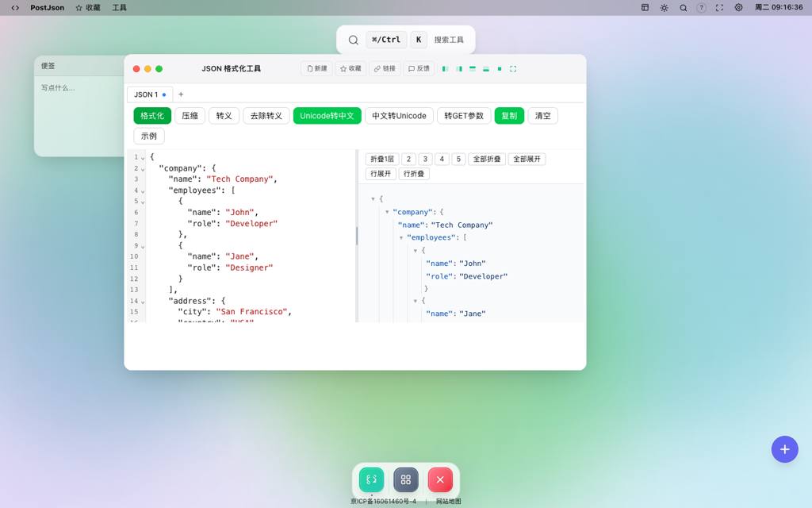
Task: Click the green 复制 copy button
Action: 510,116
